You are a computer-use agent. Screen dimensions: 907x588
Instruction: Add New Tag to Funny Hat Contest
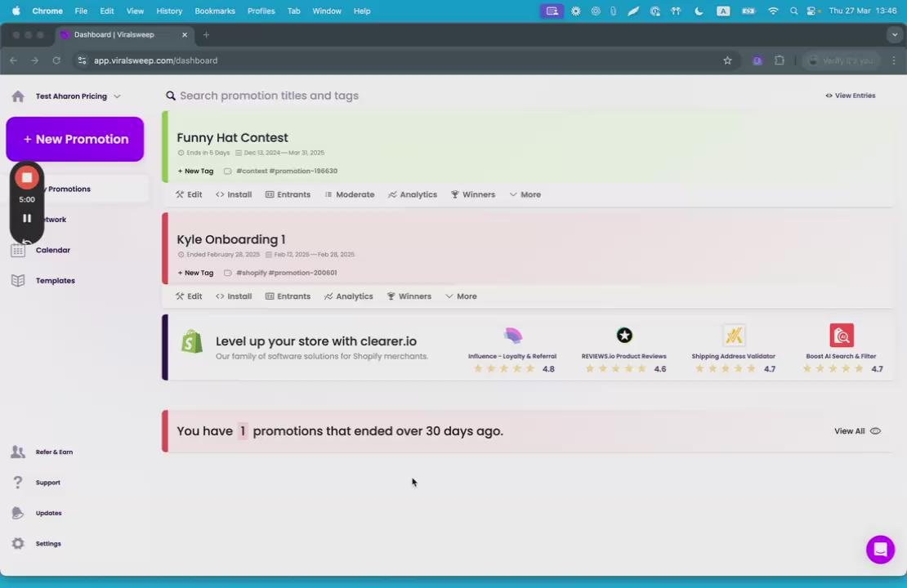pos(195,171)
